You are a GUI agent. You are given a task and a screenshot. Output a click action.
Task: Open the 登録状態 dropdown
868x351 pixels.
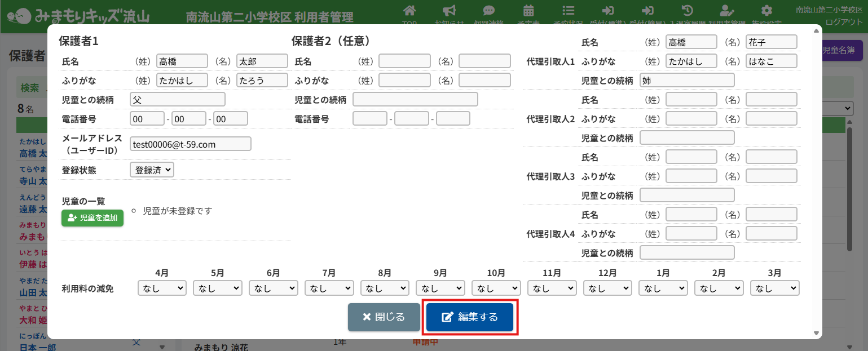tap(152, 170)
